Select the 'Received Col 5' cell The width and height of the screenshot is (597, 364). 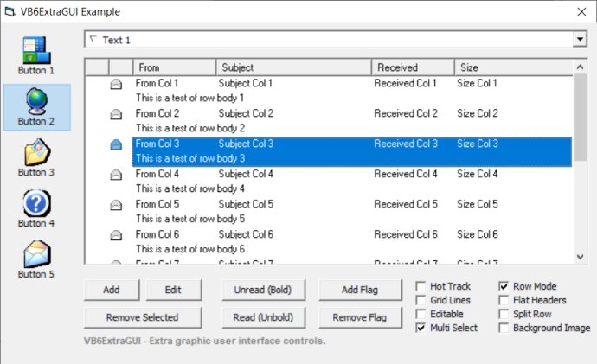(x=406, y=204)
